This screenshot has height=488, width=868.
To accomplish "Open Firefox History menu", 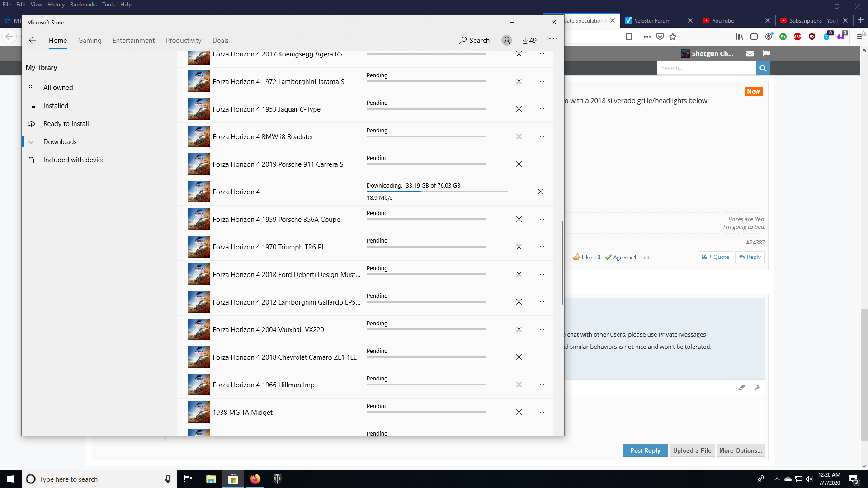I will (56, 5).
